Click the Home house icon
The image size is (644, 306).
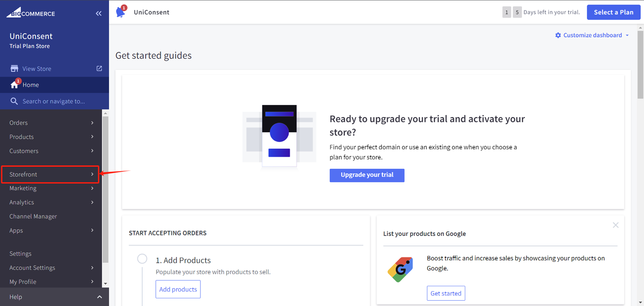click(x=14, y=85)
